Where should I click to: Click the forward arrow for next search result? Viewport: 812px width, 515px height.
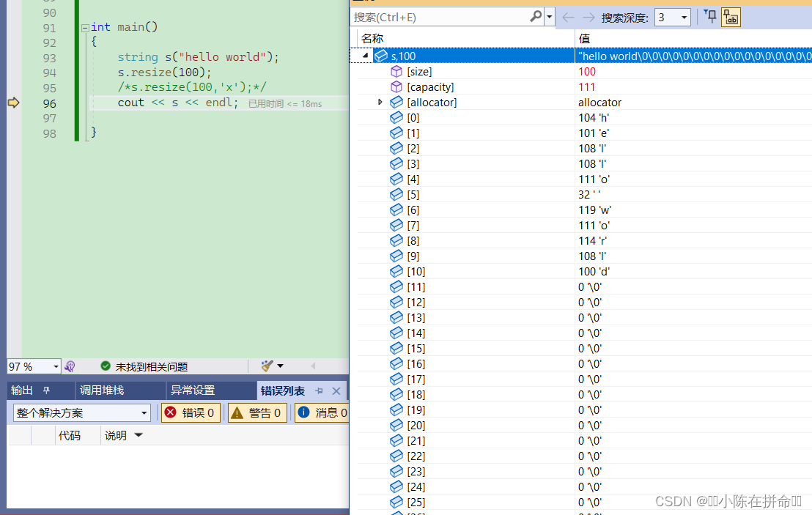pyautogui.click(x=588, y=18)
